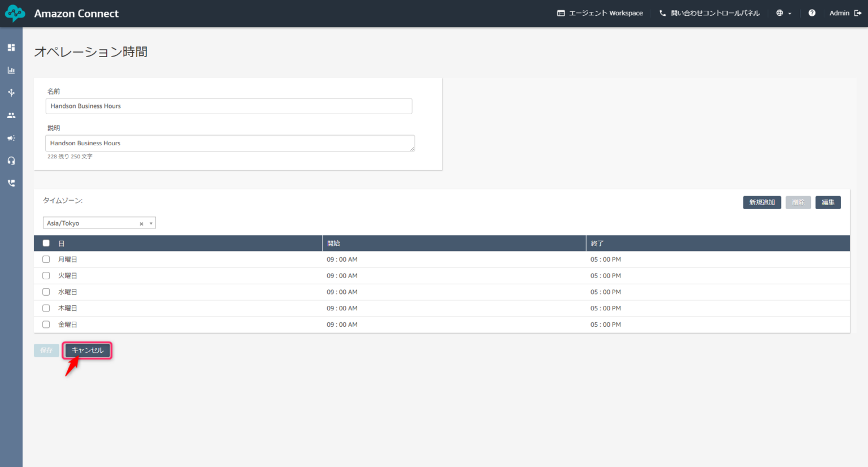Clear the Asia/Tokyo timezone selection
Image resolution: width=868 pixels, height=467 pixels.
pyautogui.click(x=141, y=224)
